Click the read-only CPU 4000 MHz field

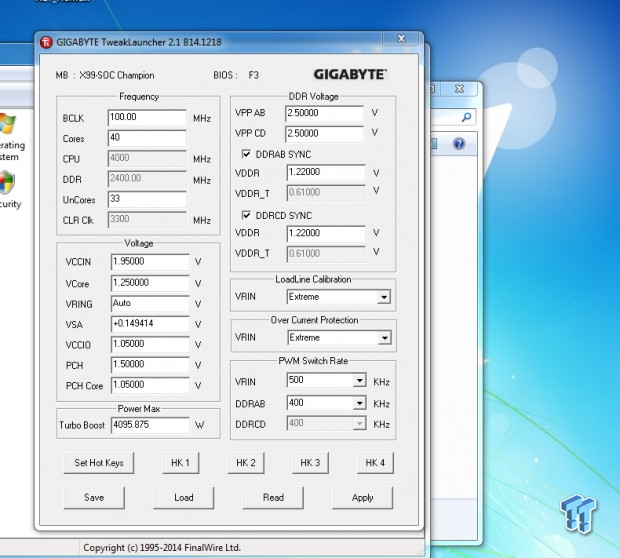[x=147, y=158]
